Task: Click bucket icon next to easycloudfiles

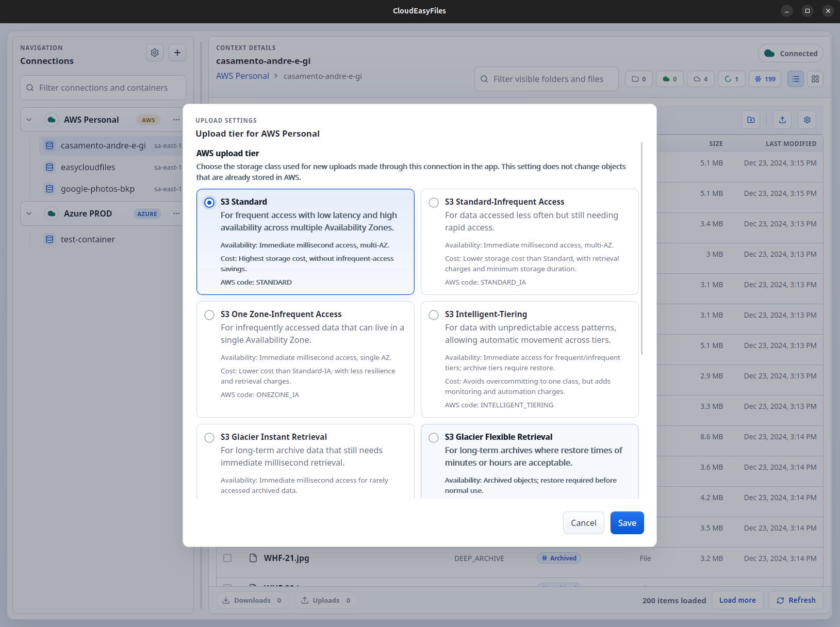Action: pyautogui.click(x=50, y=167)
